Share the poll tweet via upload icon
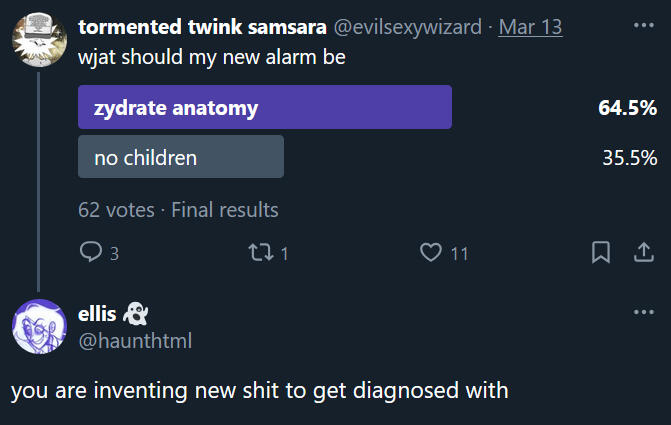 click(x=642, y=253)
